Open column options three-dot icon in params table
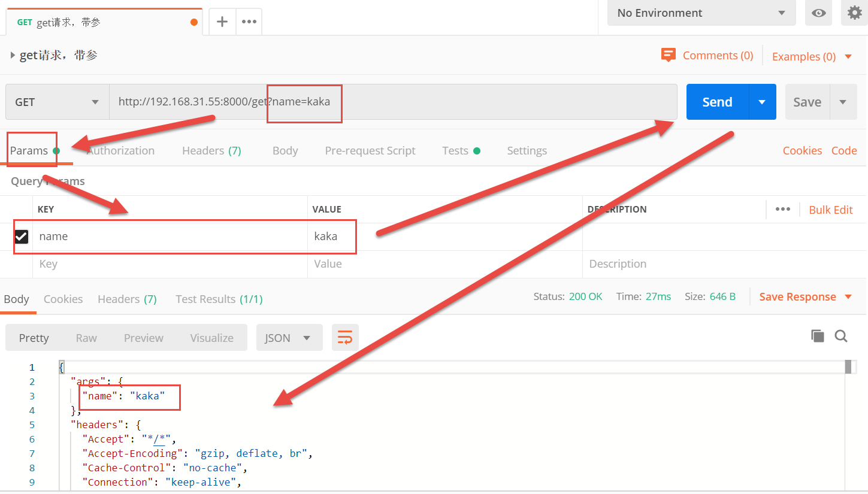868x494 pixels. 782,210
